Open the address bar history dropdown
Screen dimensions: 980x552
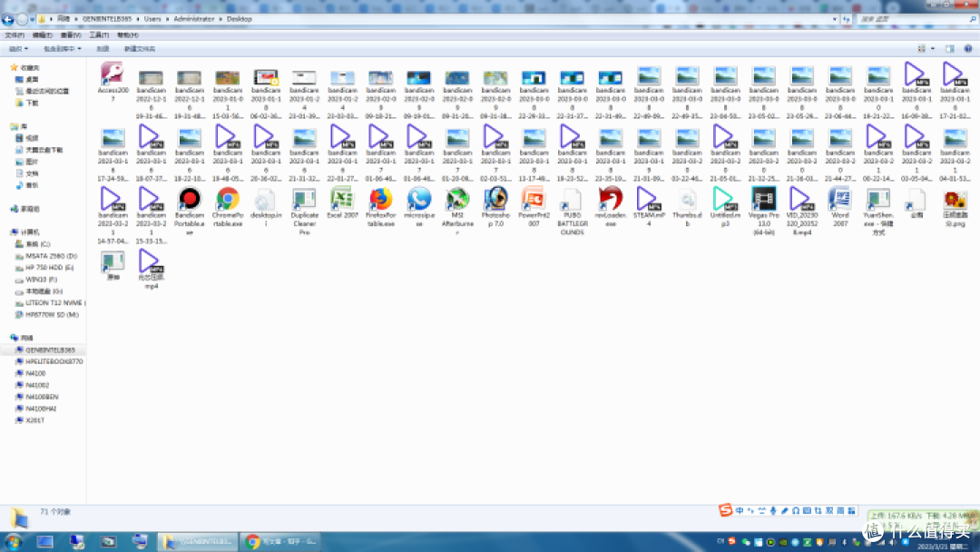click(835, 19)
